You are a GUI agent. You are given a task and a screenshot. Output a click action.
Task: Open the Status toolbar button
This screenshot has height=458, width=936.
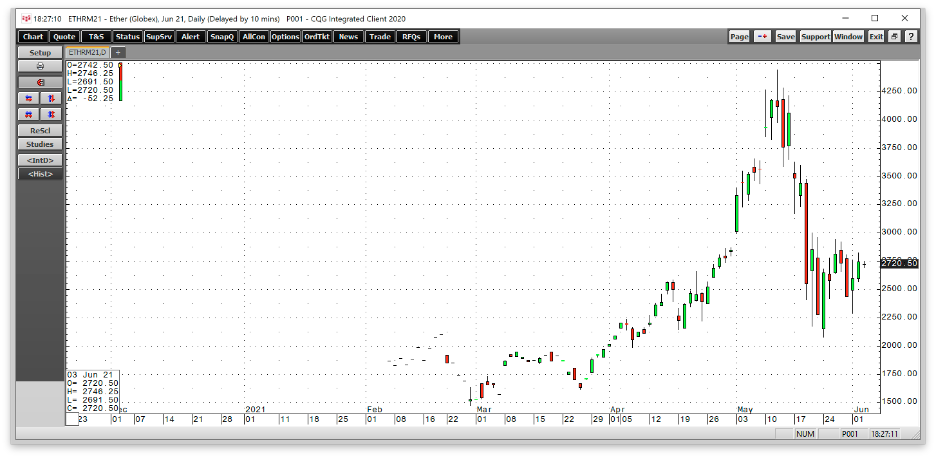coord(127,37)
